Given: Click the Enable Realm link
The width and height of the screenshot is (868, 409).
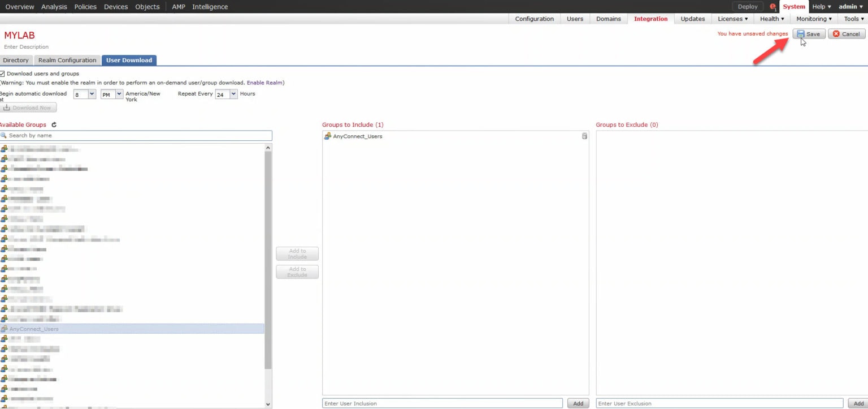Looking at the screenshot, I should click(263, 81).
